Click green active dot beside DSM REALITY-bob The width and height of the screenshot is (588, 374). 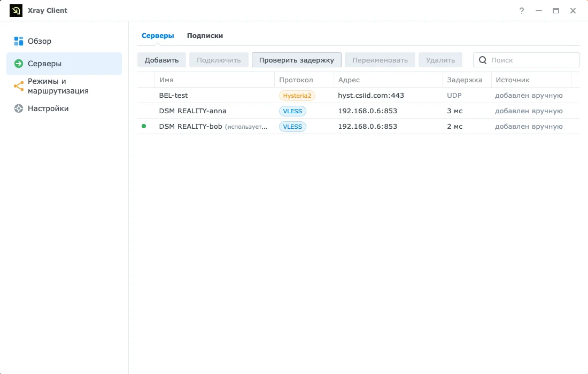click(x=144, y=126)
